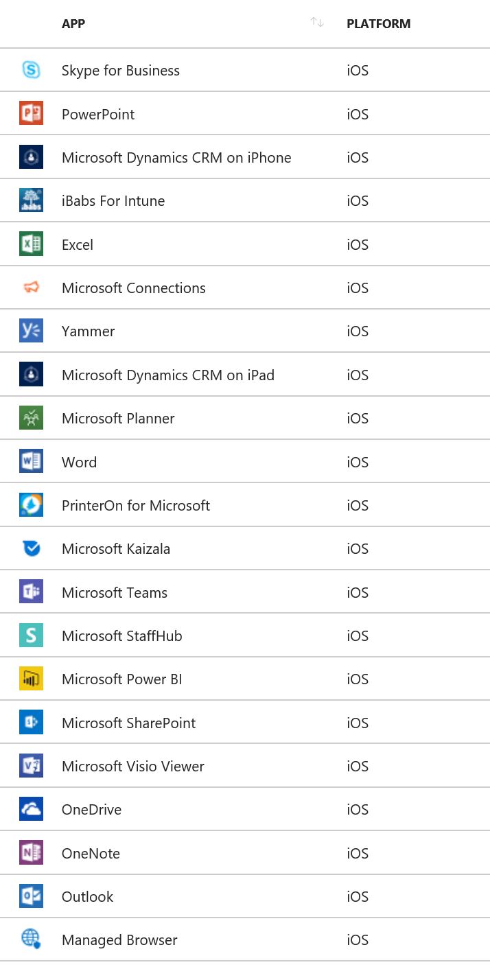Open the Yammer app icon
The width and height of the screenshot is (490, 980).
(x=31, y=331)
